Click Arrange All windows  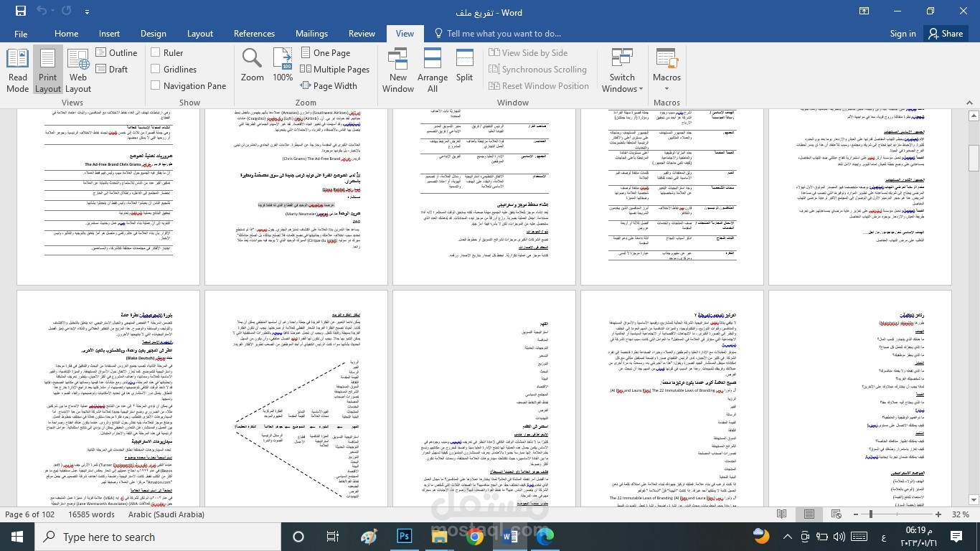pos(433,70)
